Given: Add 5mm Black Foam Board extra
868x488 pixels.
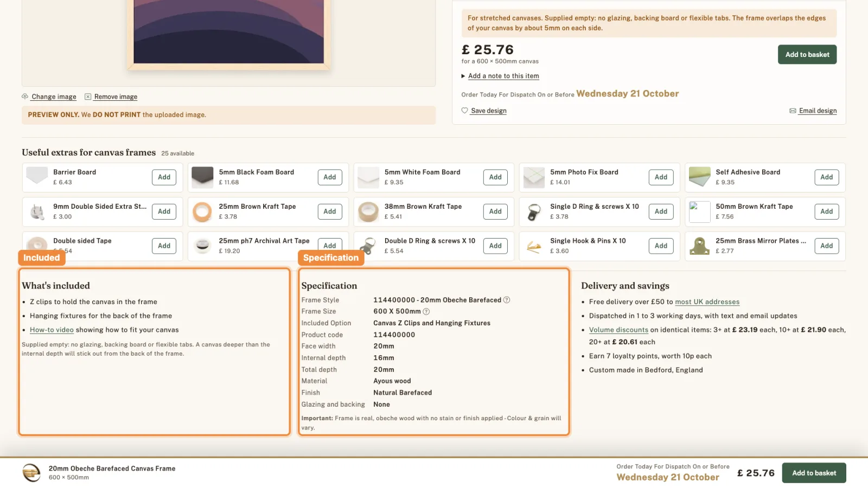Looking at the screenshot, I should pyautogui.click(x=330, y=177).
